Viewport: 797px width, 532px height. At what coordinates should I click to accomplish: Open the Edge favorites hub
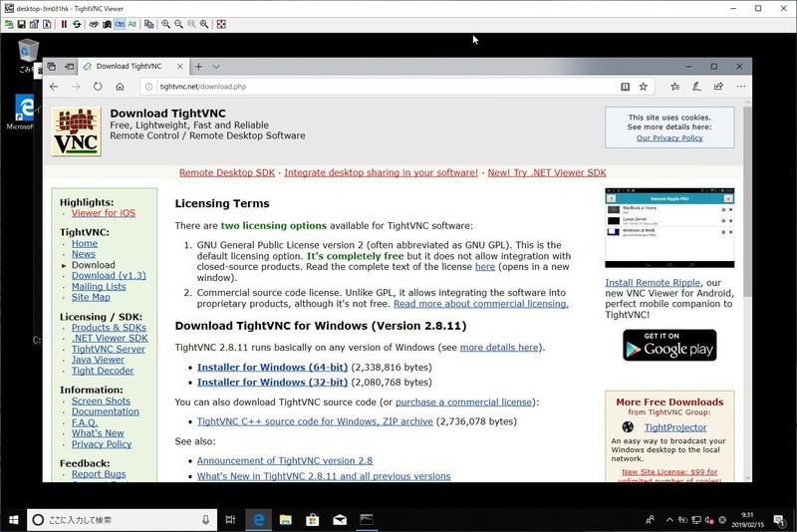(675, 87)
